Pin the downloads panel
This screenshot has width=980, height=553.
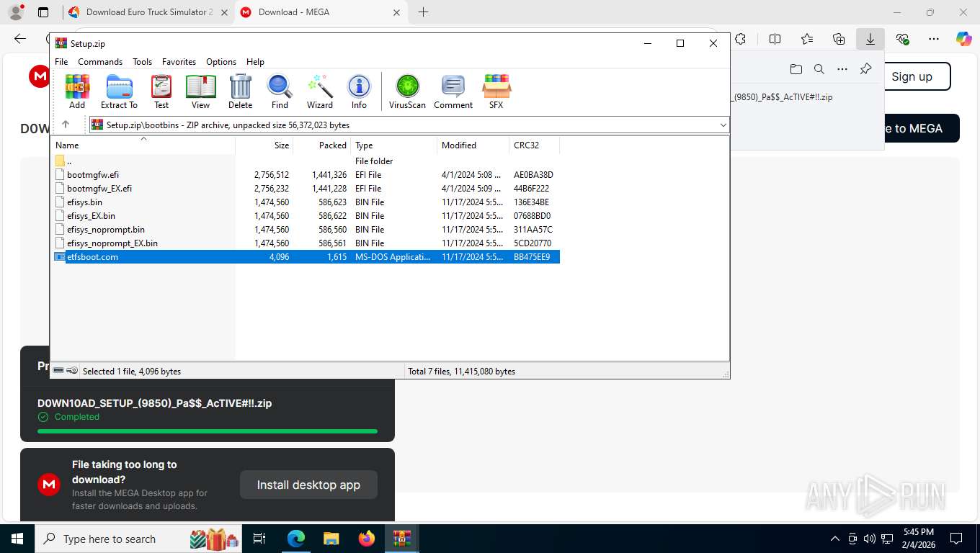pyautogui.click(x=865, y=69)
